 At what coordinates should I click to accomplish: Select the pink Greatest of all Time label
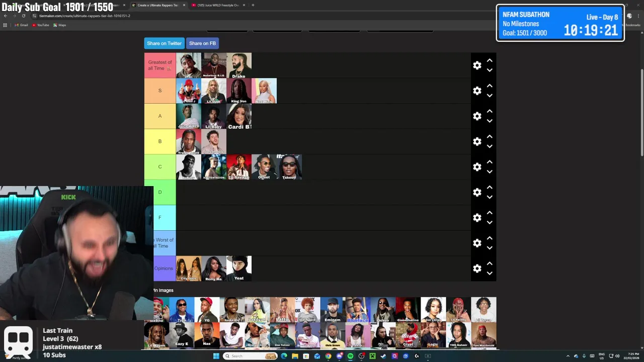[x=160, y=65]
